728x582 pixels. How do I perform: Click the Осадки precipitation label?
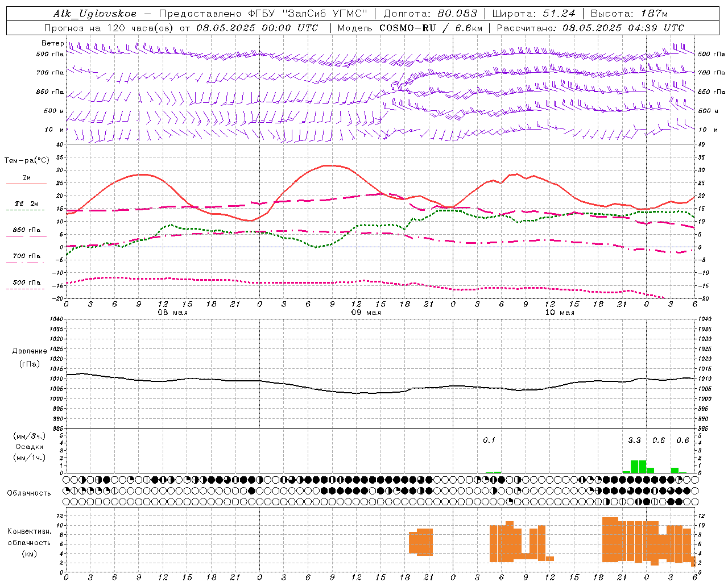coord(29,447)
